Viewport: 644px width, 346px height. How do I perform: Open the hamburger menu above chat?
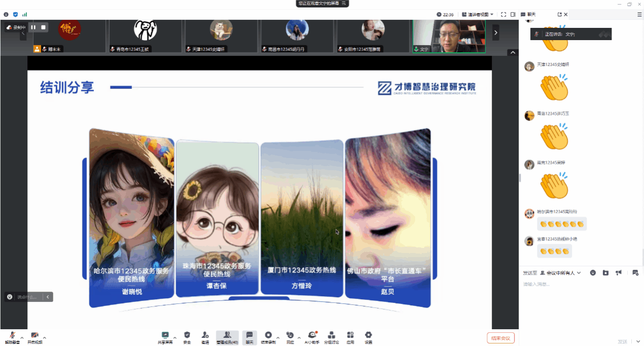pos(639,15)
